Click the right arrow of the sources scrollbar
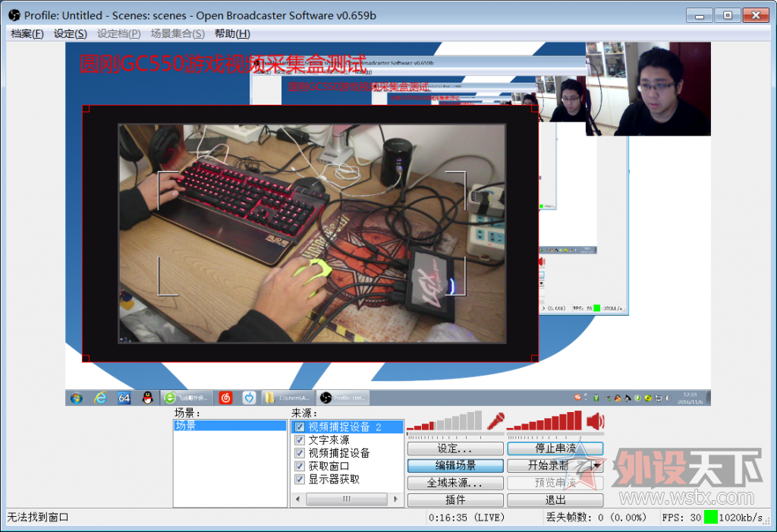This screenshot has width=777, height=532. [395, 499]
